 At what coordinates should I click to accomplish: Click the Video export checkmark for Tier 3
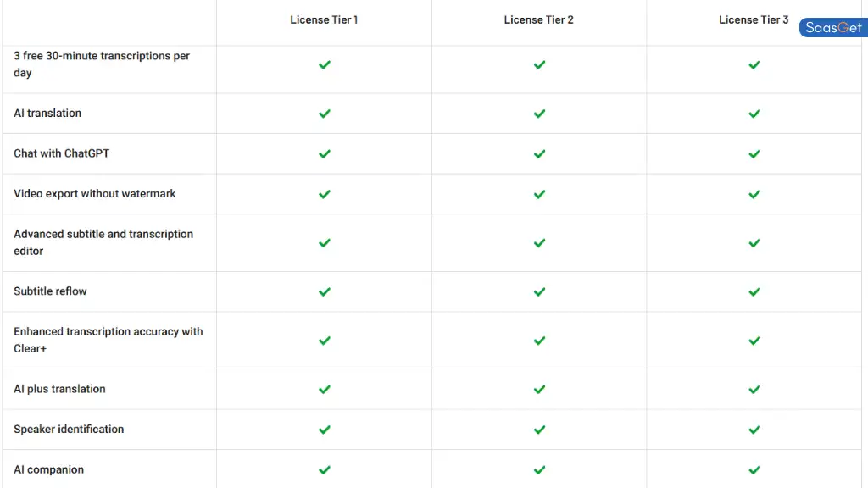click(x=754, y=194)
